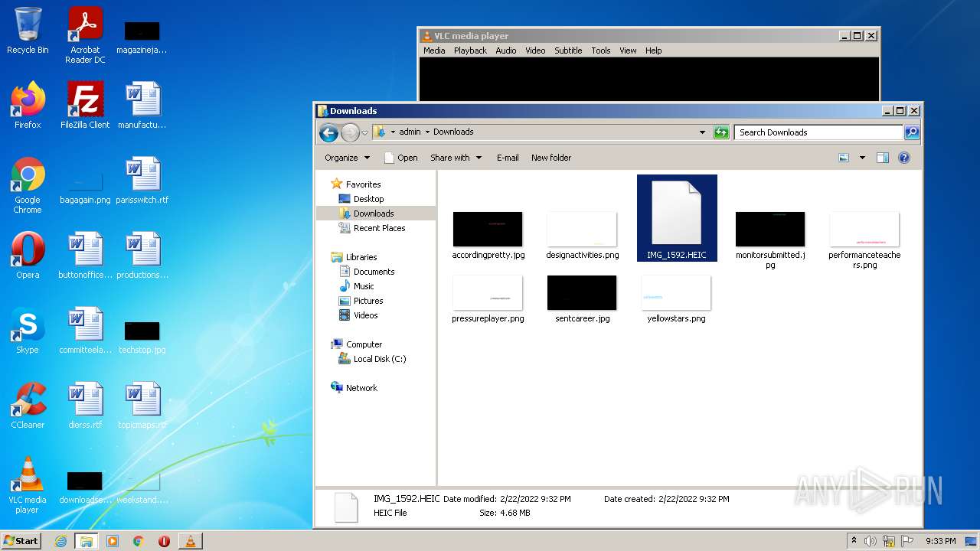Image resolution: width=980 pixels, height=551 pixels.
Task: Select the IMG_1592.HEIC file
Action: (677, 218)
